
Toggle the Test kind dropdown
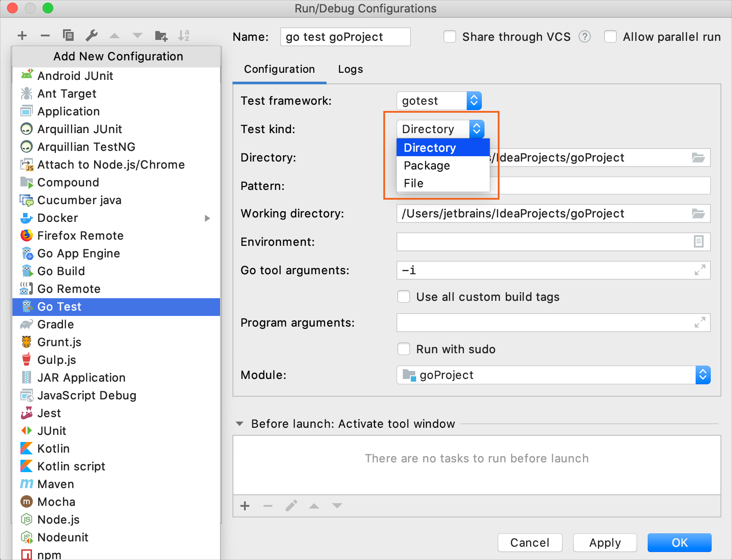[x=440, y=129]
